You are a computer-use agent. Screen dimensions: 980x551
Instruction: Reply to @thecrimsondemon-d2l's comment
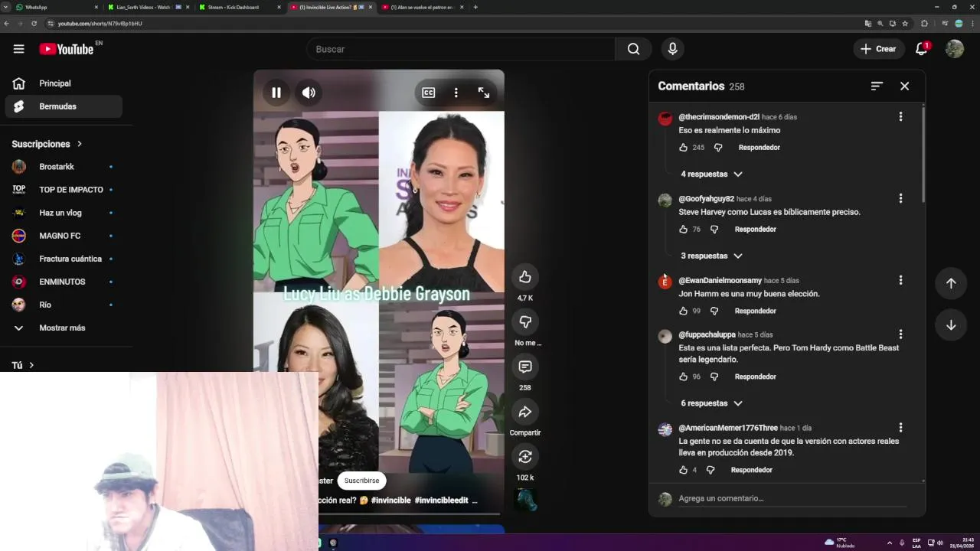coord(759,148)
